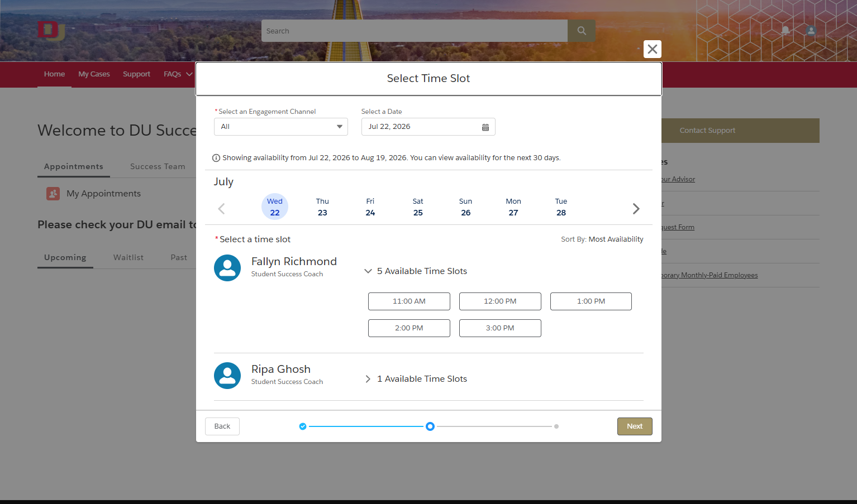Click the DU logo
Viewport: 857px width, 504px height.
[51, 31]
